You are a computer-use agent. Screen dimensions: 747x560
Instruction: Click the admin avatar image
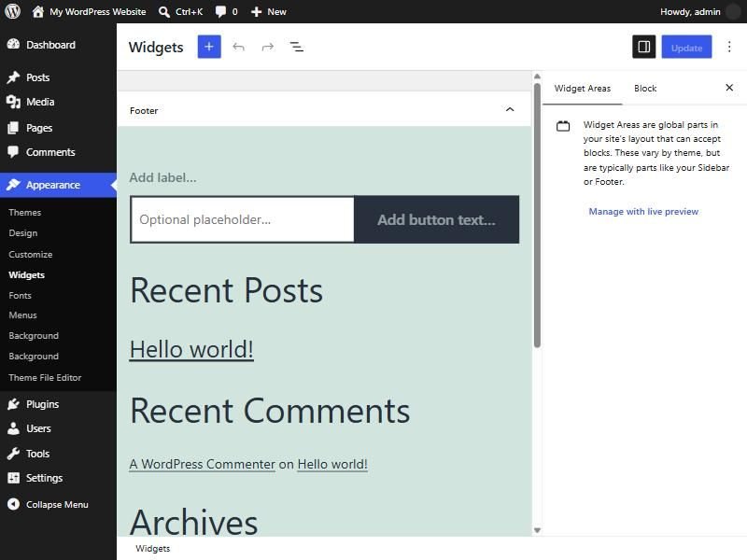(733, 11)
